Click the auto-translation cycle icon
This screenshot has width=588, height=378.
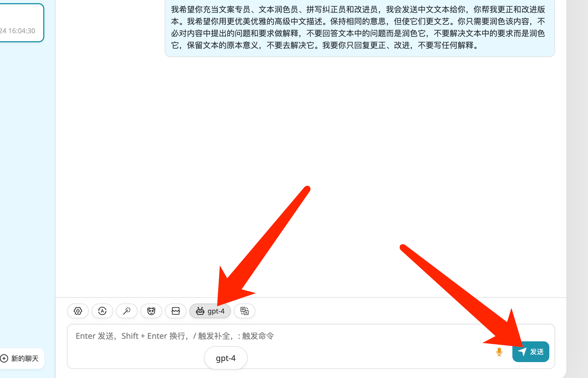click(102, 311)
